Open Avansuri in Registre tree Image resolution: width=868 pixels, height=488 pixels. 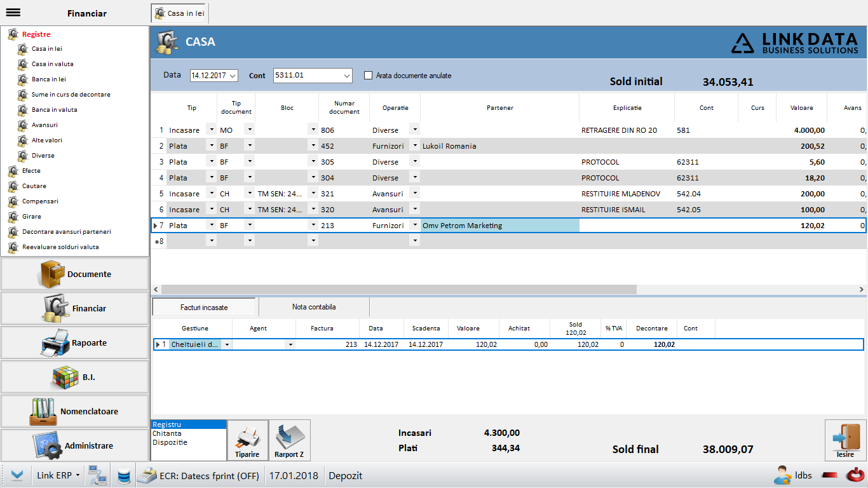[x=44, y=125]
